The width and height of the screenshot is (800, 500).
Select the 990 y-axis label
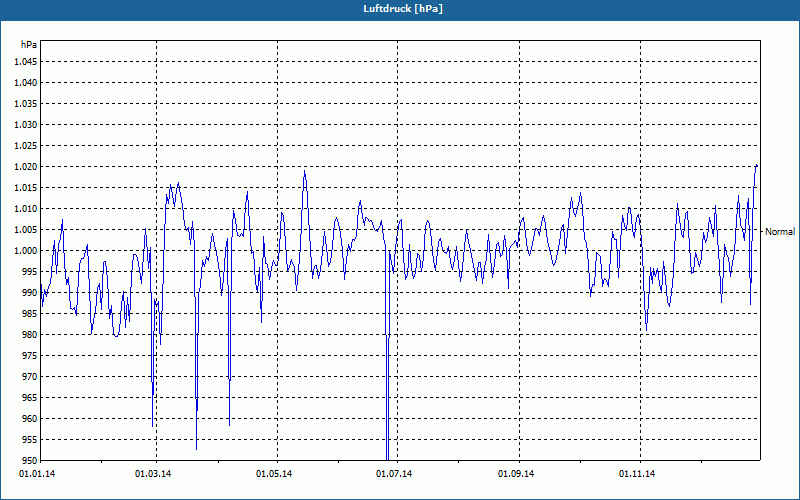click(30, 293)
